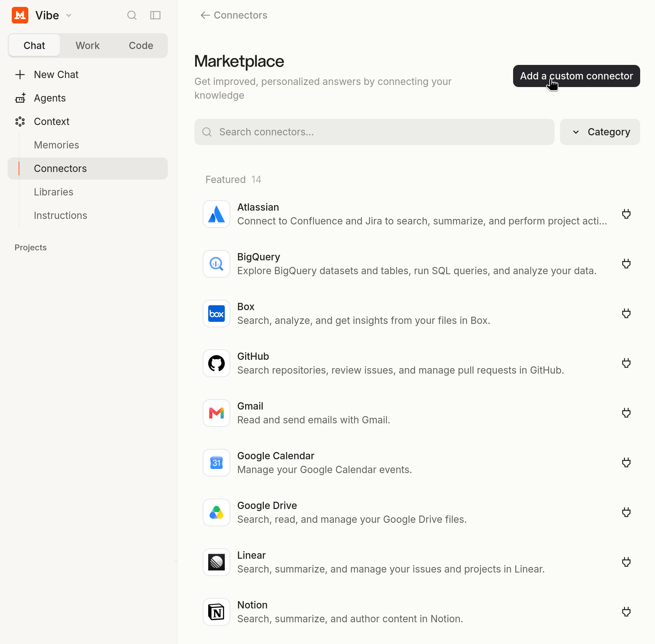Connect Google Drive using its plug icon
Viewport: 655px width, 644px height.
click(626, 512)
